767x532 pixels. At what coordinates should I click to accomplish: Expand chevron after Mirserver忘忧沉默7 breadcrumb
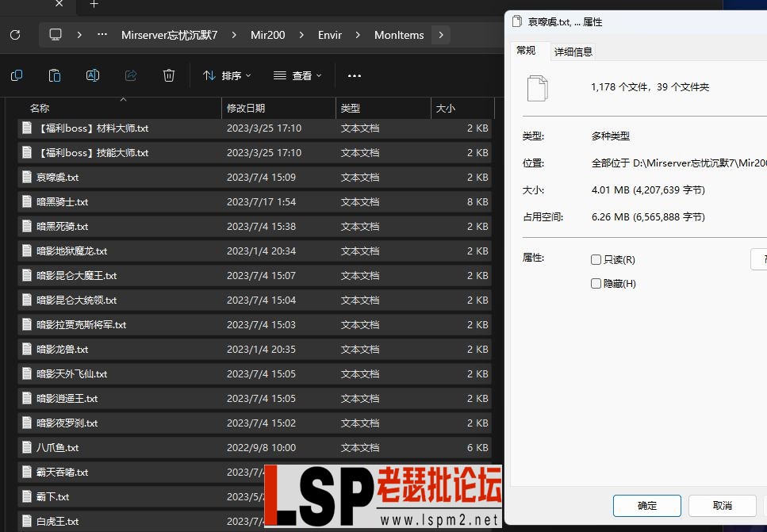[x=234, y=35]
